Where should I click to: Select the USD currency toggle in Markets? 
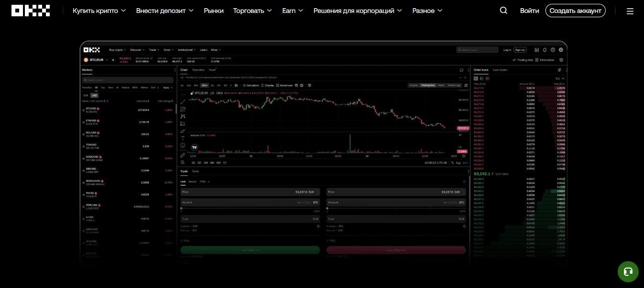94,95
